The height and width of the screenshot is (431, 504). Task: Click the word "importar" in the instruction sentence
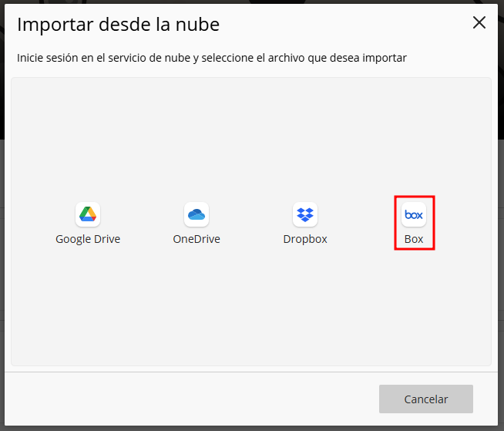pyautogui.click(x=387, y=58)
